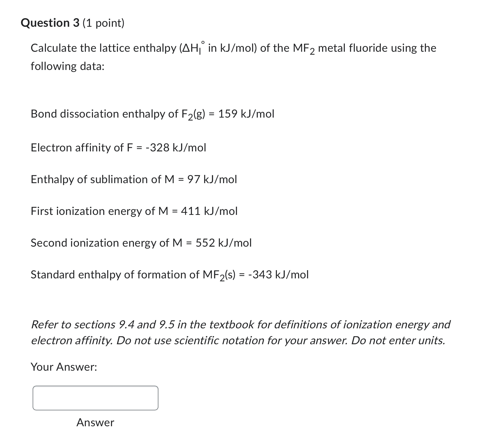
Task: Click the standard enthalpy of formation line
Action: 169,275
